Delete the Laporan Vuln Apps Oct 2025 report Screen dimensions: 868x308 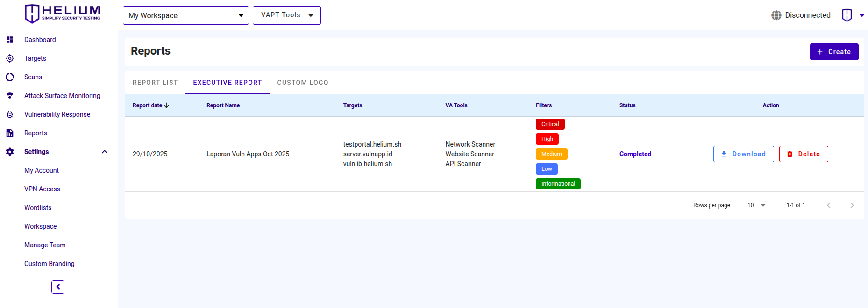point(803,154)
